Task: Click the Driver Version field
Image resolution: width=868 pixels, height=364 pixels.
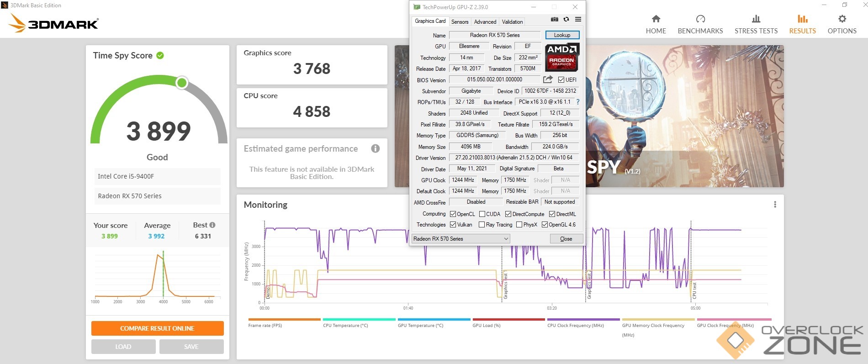Action: (x=514, y=158)
